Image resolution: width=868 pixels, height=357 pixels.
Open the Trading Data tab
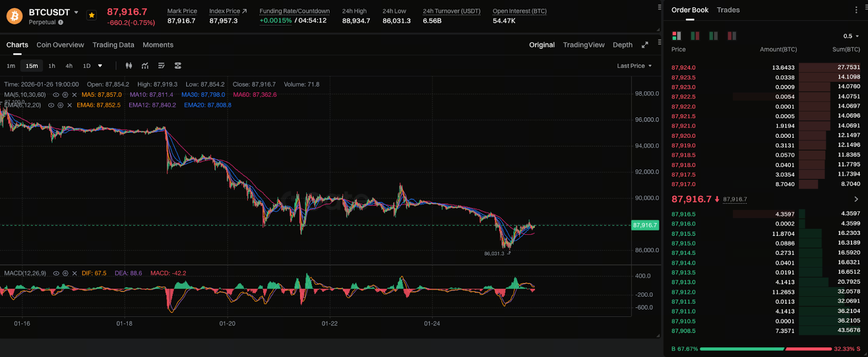coord(113,45)
